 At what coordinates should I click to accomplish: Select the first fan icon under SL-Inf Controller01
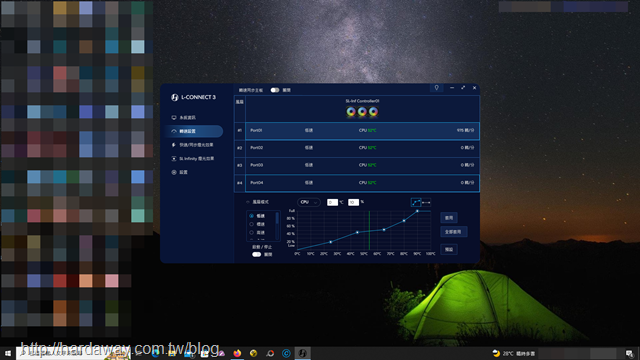tap(351, 111)
